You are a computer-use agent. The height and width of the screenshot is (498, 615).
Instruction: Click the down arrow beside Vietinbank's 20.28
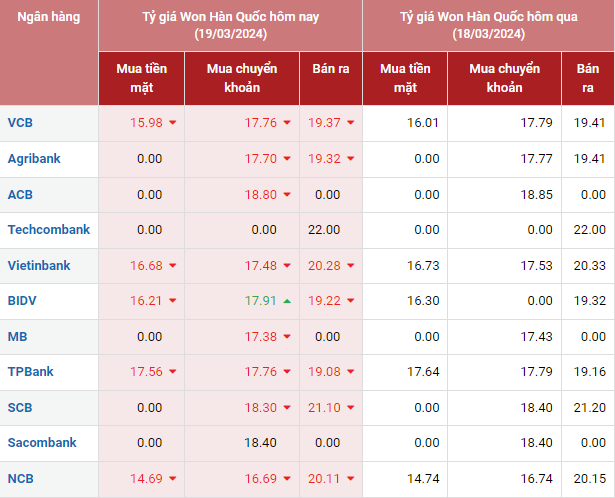[x=352, y=265]
